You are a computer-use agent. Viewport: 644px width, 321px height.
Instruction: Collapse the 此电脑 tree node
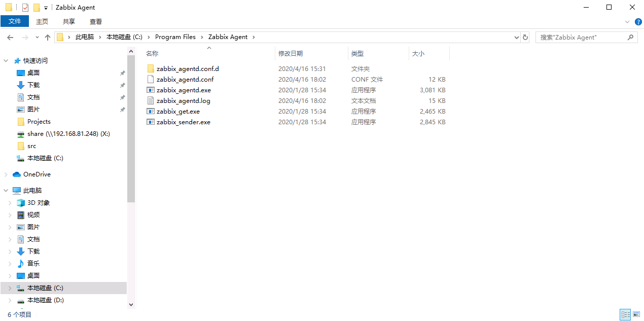click(6, 191)
